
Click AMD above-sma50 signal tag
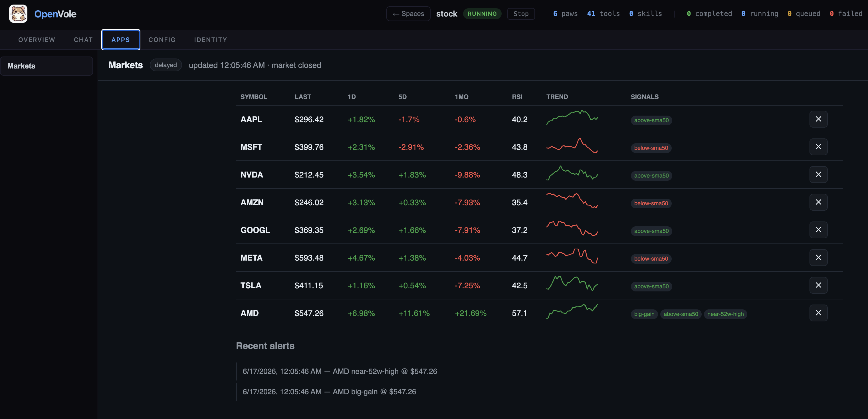[x=681, y=314]
